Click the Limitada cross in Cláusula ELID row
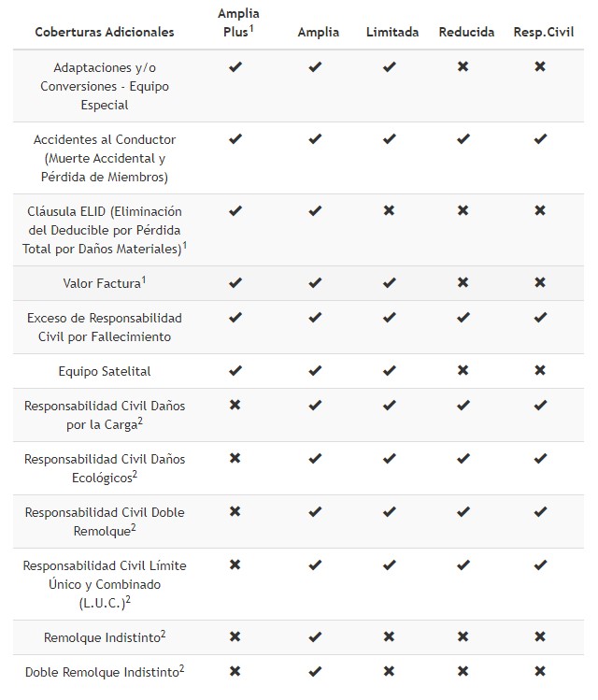The height and width of the screenshot is (700, 598). [x=389, y=211]
